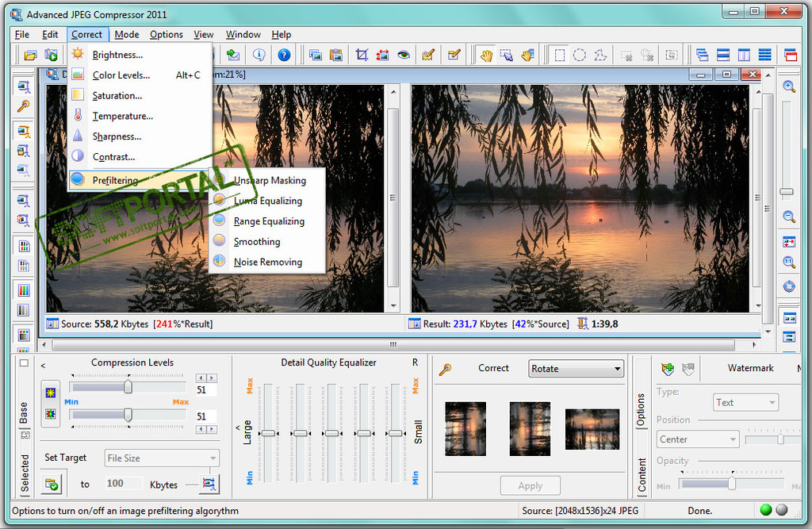The width and height of the screenshot is (812, 529).
Task: Click the horizontal split view layout icon
Action: (x=722, y=54)
